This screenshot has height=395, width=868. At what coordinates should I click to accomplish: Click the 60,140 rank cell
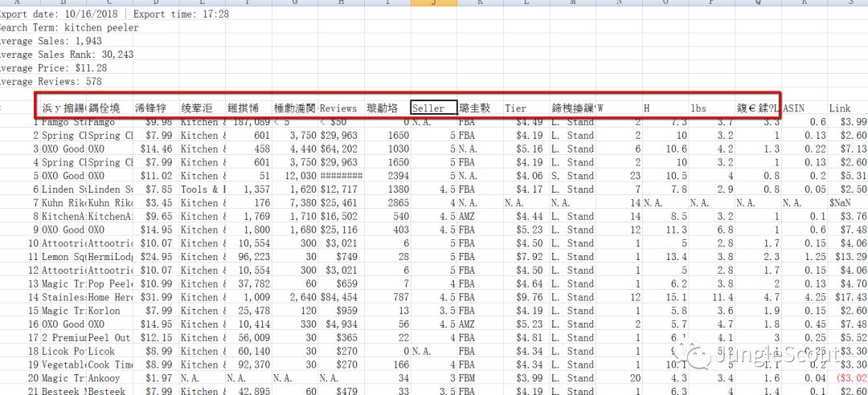(248, 352)
